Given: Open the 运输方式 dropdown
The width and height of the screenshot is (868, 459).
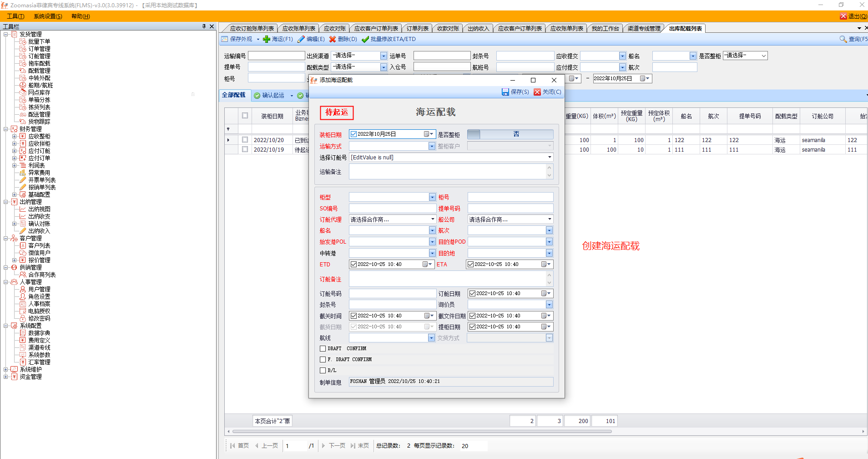Looking at the screenshot, I should point(432,146).
